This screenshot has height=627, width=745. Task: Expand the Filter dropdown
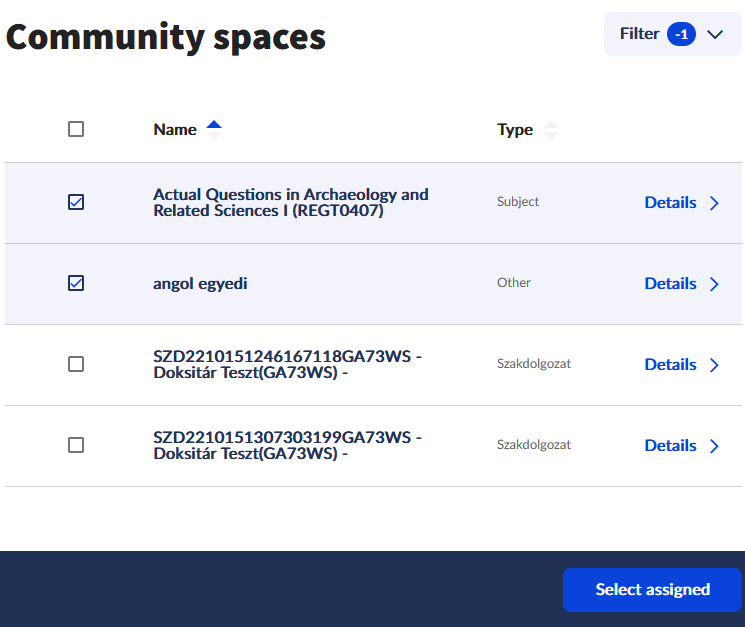pos(672,34)
